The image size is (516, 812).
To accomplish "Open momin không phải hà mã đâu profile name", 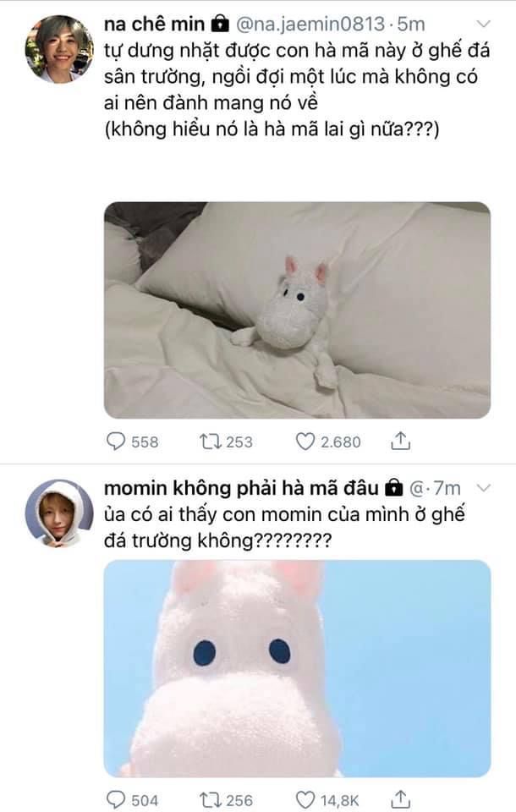I will pyautogui.click(x=241, y=488).
